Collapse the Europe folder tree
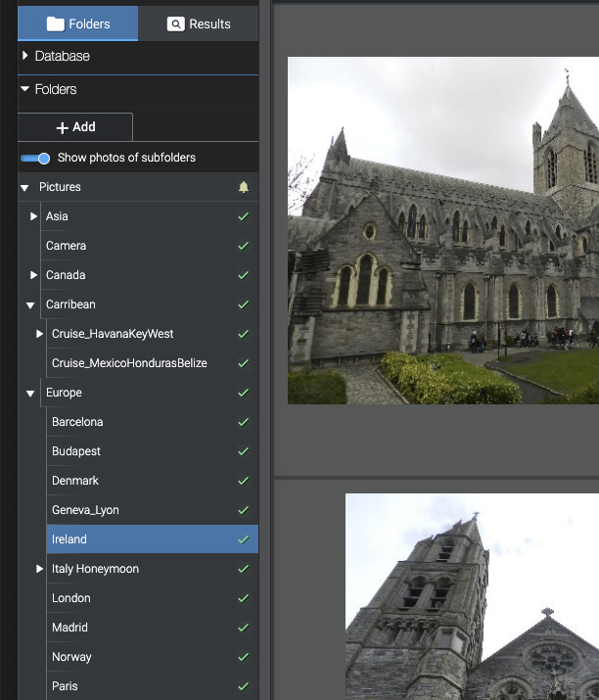The width and height of the screenshot is (599, 700). click(x=30, y=393)
